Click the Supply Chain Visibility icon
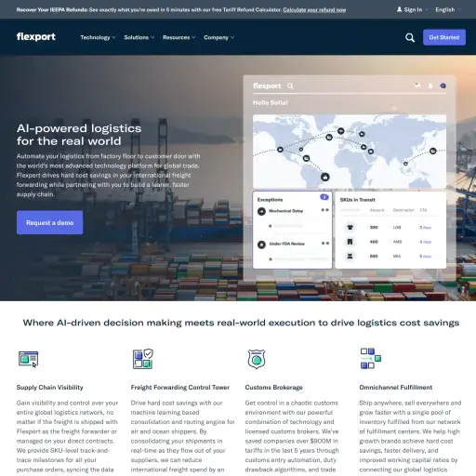The height and width of the screenshot is (476, 476). click(29, 359)
